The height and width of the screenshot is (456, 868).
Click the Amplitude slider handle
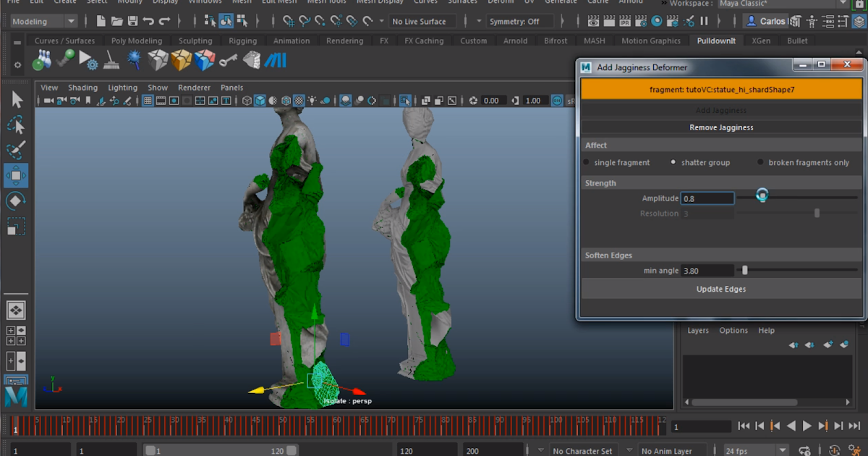pos(762,195)
